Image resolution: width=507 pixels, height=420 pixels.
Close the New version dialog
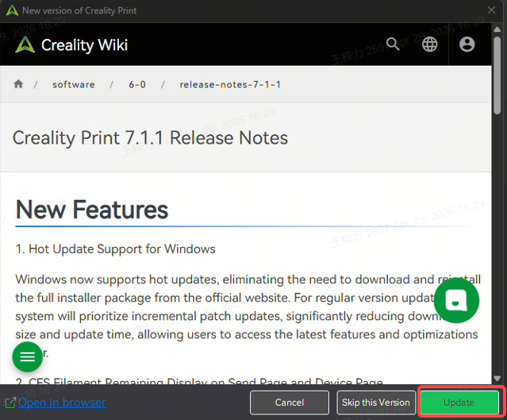coord(491,10)
